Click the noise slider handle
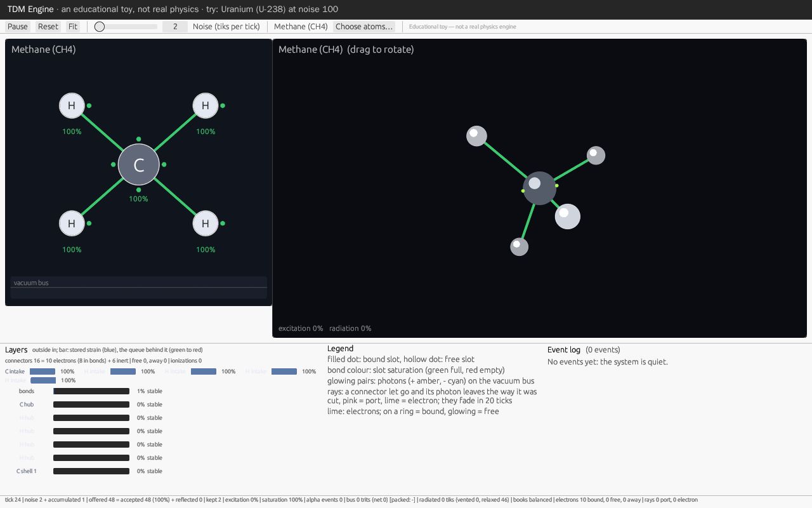Screen dimensions: 812x508 point(100,27)
